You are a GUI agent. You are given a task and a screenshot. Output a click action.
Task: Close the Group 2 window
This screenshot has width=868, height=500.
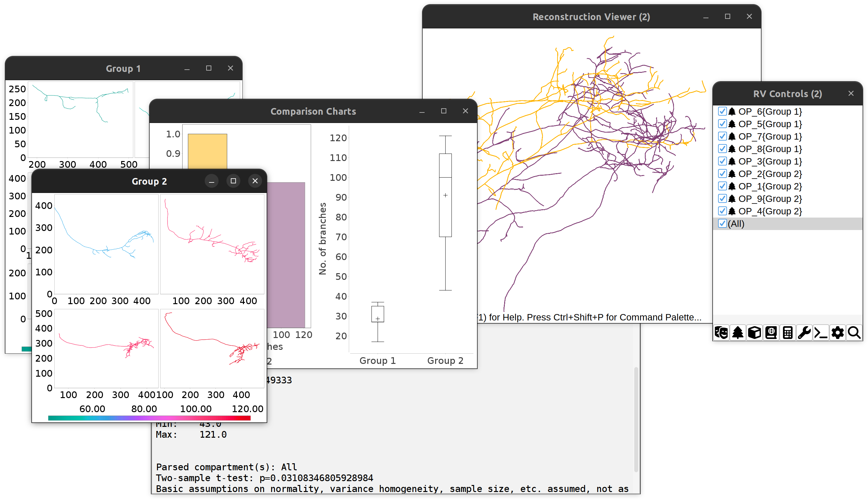coord(255,181)
